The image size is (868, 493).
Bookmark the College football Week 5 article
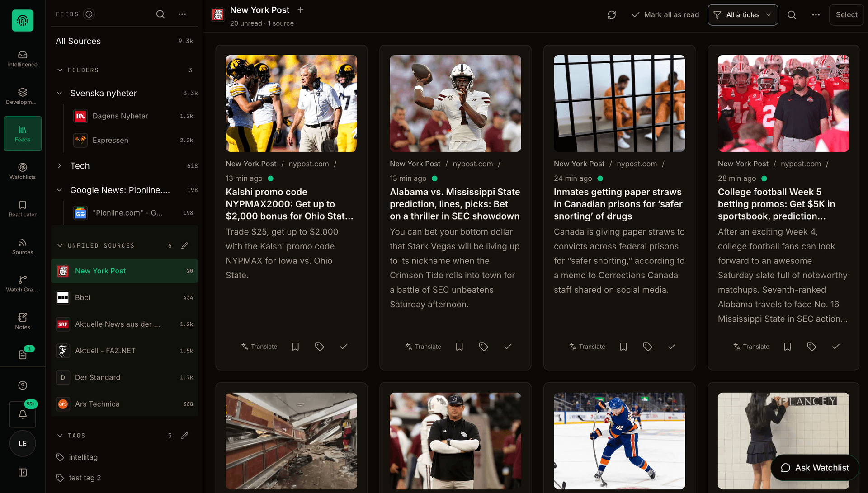pos(788,347)
